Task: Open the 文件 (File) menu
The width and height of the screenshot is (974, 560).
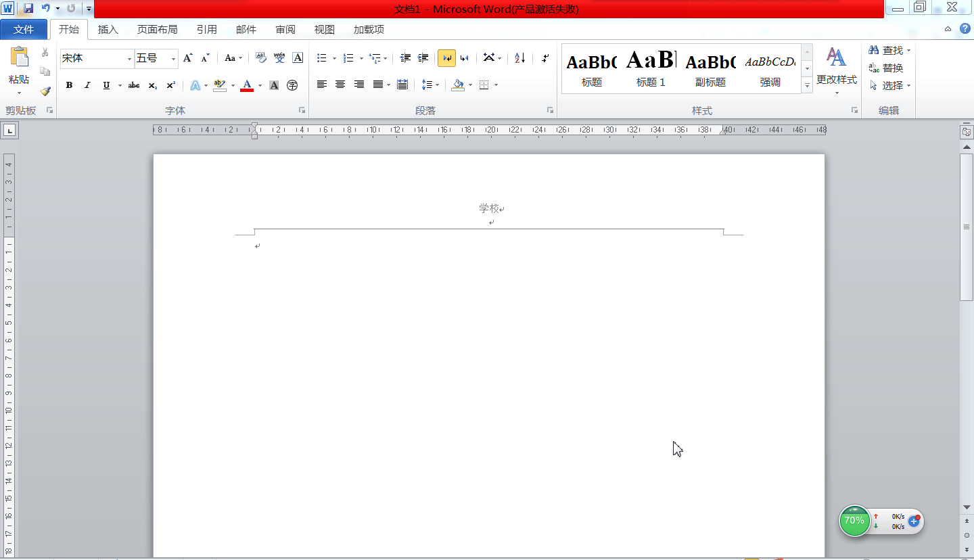Action: point(24,29)
